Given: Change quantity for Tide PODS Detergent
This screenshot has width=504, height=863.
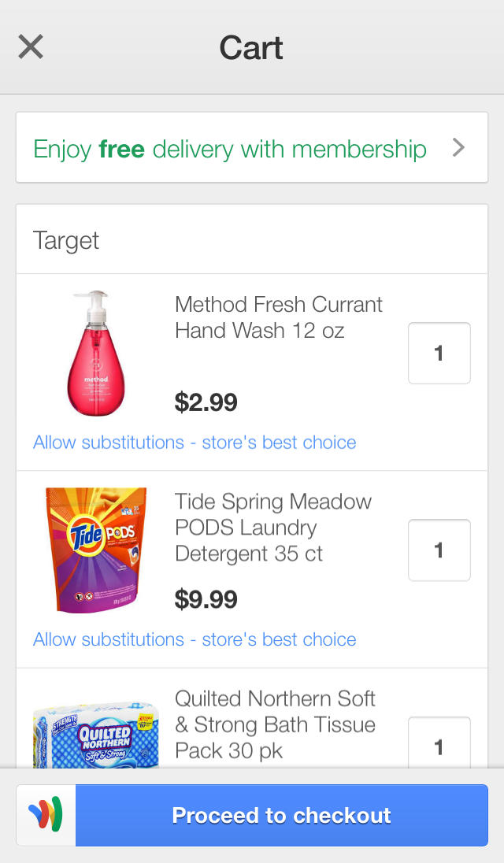Looking at the screenshot, I should tap(439, 550).
